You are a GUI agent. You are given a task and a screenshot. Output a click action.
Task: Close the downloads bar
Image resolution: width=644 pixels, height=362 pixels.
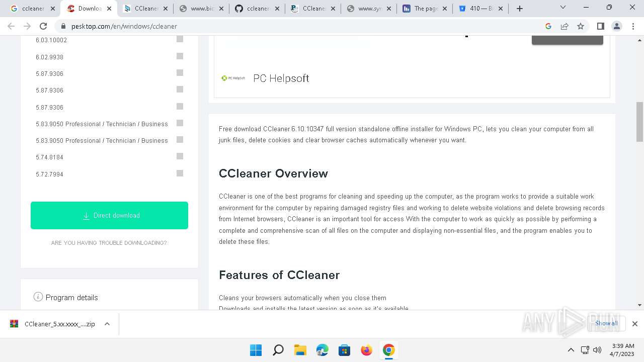click(x=634, y=324)
